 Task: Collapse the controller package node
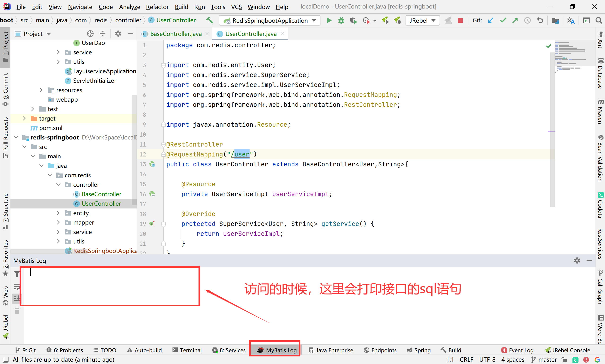pos(58,184)
